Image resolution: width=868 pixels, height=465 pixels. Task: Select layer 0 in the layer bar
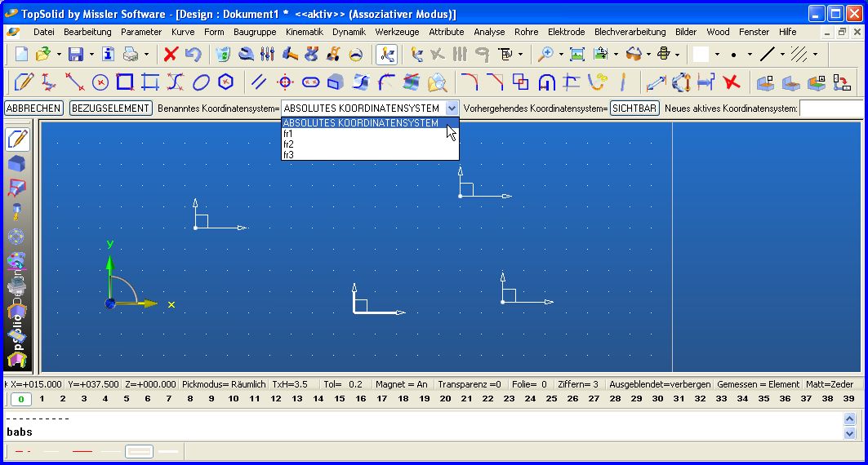click(x=21, y=399)
